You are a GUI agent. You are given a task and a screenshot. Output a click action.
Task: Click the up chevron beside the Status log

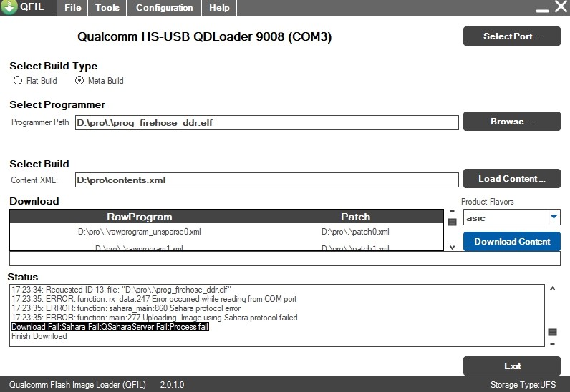point(552,289)
